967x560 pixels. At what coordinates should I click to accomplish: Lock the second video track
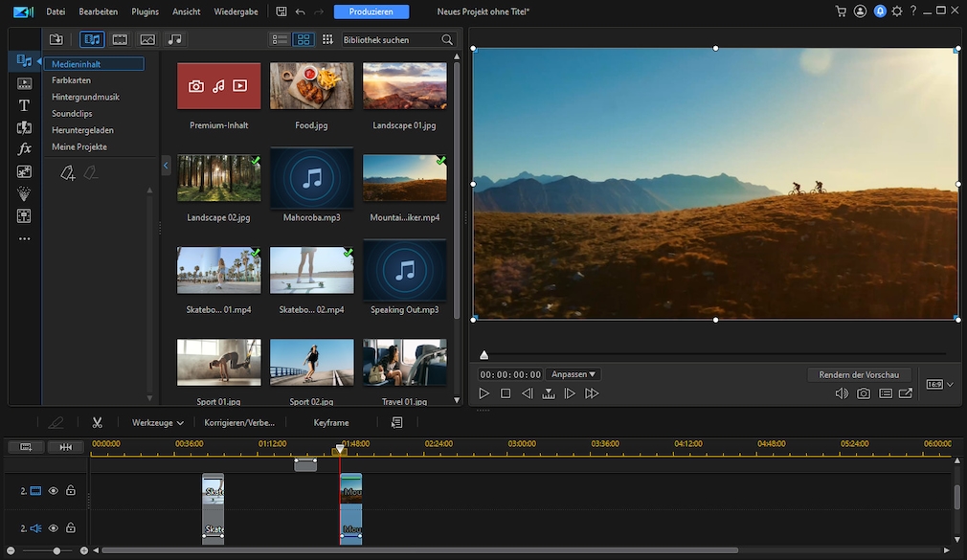tap(70, 490)
